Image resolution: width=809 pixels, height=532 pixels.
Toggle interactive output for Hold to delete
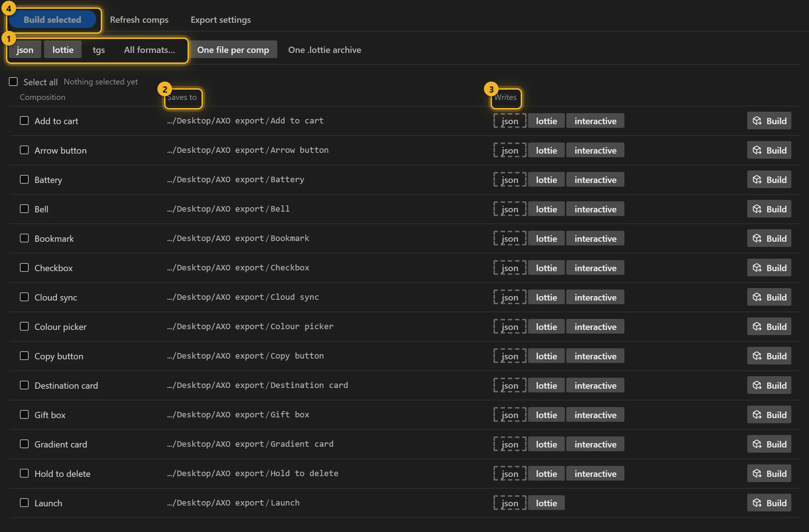[595, 474]
